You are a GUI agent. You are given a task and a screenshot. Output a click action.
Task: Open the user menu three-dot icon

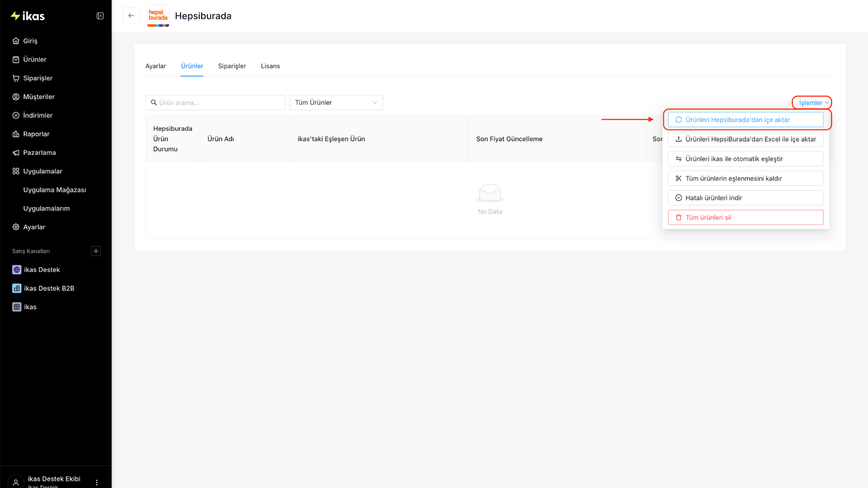coord(97,482)
